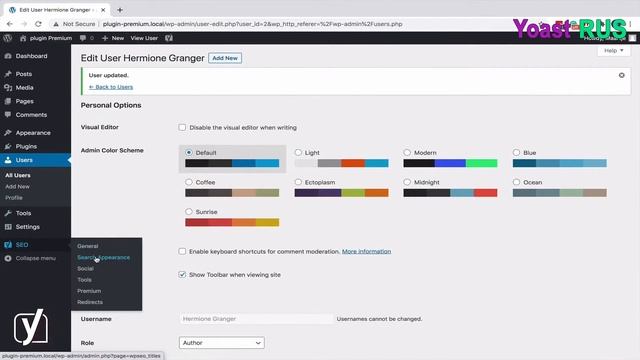Click the Appearance brush icon

(8, 133)
